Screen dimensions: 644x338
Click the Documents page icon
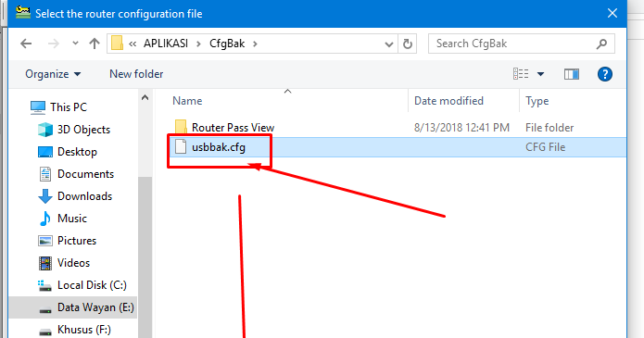click(x=45, y=174)
